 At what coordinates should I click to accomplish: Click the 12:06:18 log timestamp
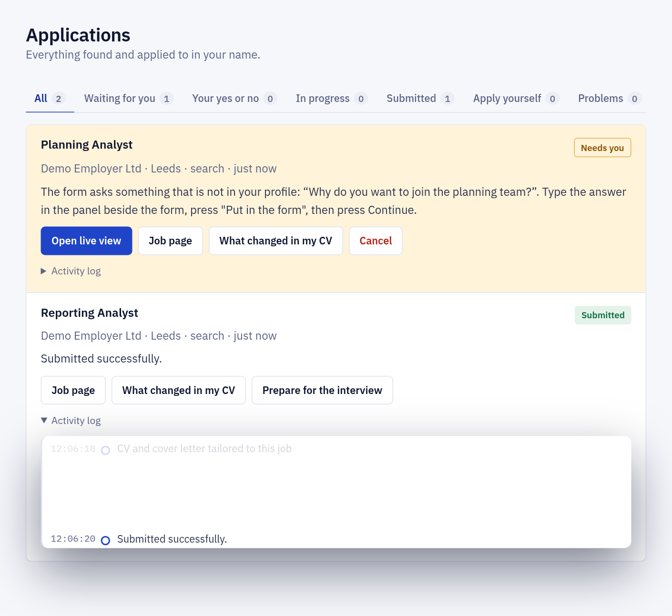tap(73, 449)
